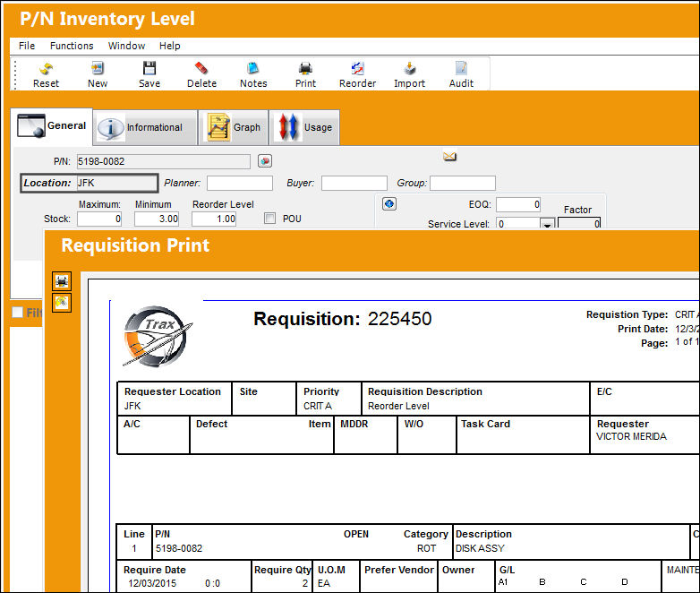Click the Reset toolbar icon
Viewport: 700px width, 593px height.
tap(46, 74)
